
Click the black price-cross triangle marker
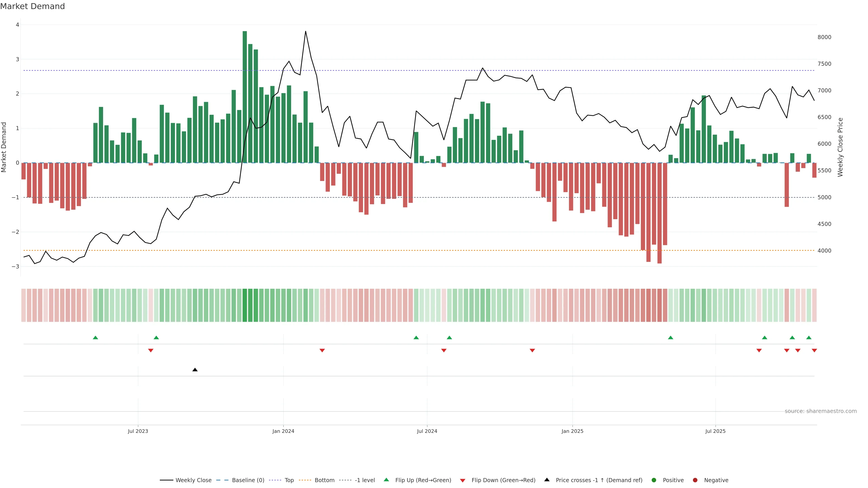click(x=195, y=370)
